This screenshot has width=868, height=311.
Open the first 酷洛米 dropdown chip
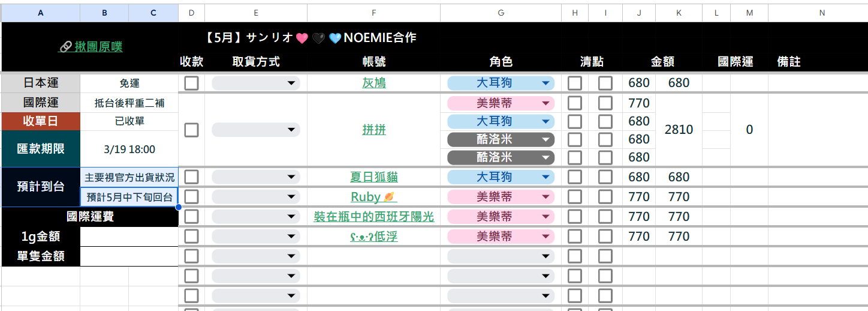pos(501,139)
